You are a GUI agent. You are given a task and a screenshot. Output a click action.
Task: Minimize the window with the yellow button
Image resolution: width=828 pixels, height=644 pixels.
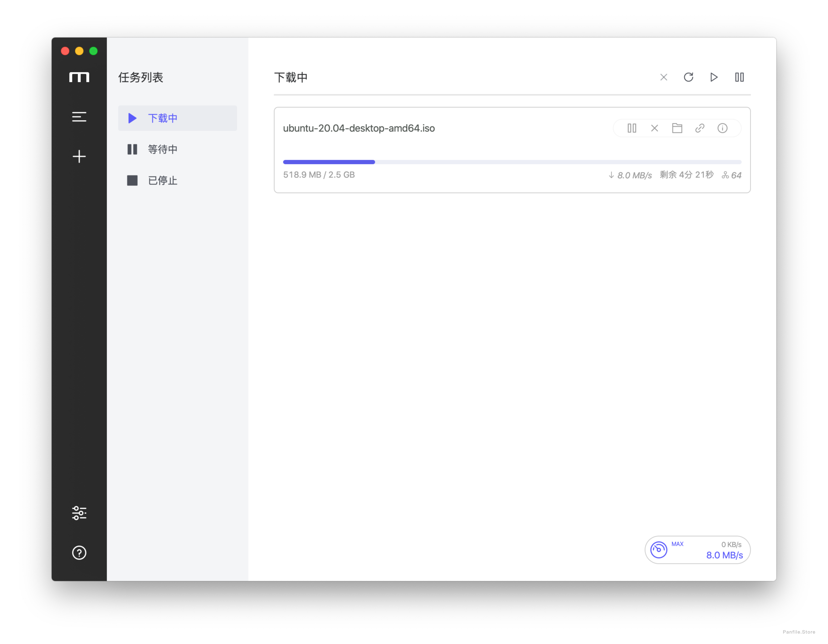[79, 51]
